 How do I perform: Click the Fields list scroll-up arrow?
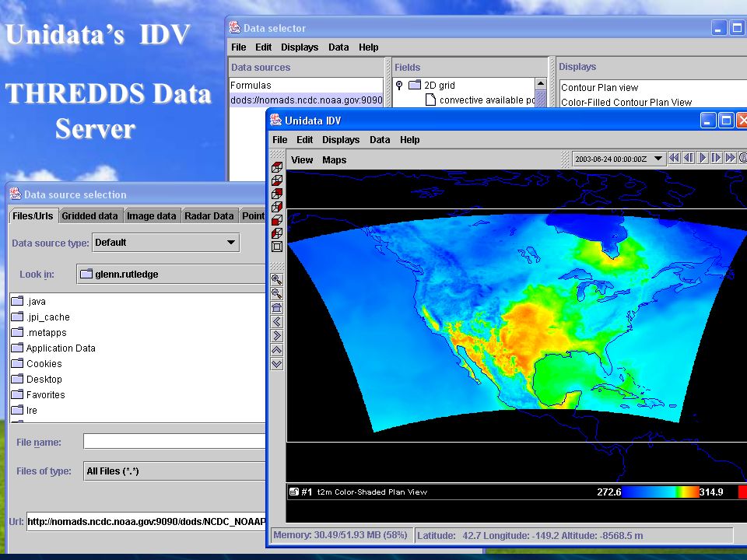point(541,84)
